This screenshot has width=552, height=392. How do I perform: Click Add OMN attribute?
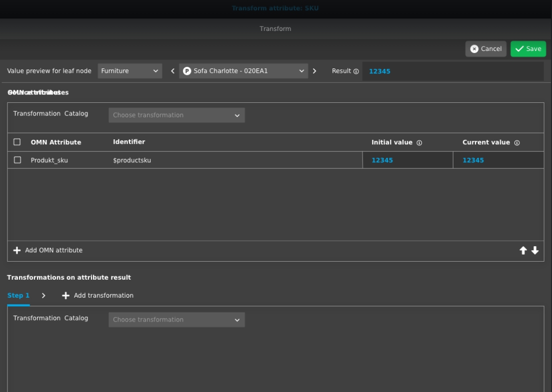[48, 250]
